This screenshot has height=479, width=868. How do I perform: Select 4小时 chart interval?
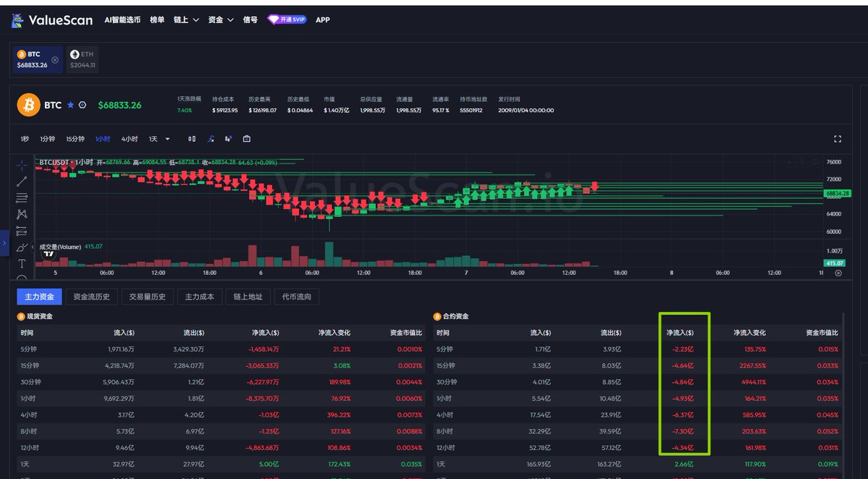tap(130, 139)
